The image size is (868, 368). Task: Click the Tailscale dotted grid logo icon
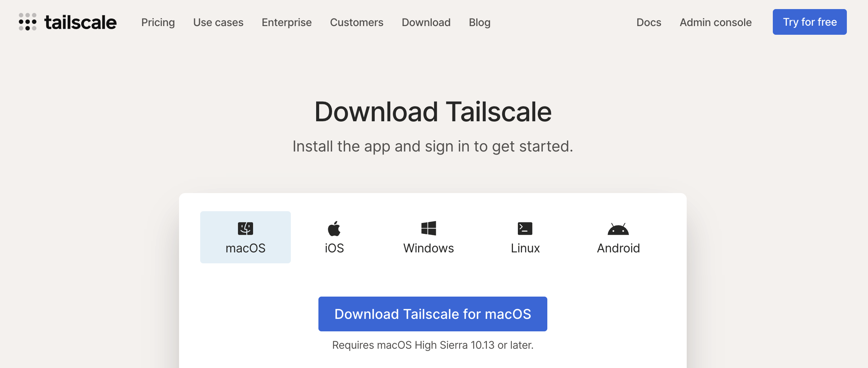click(28, 22)
